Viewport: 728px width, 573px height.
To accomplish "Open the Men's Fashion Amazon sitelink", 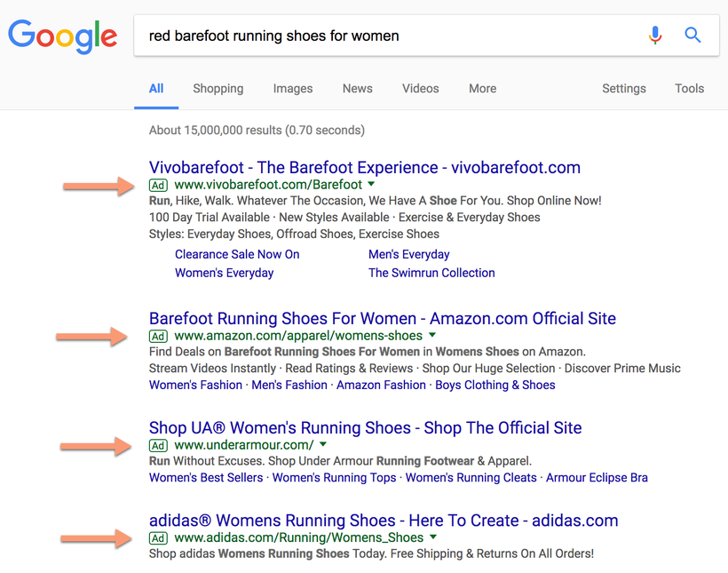I will [x=289, y=385].
